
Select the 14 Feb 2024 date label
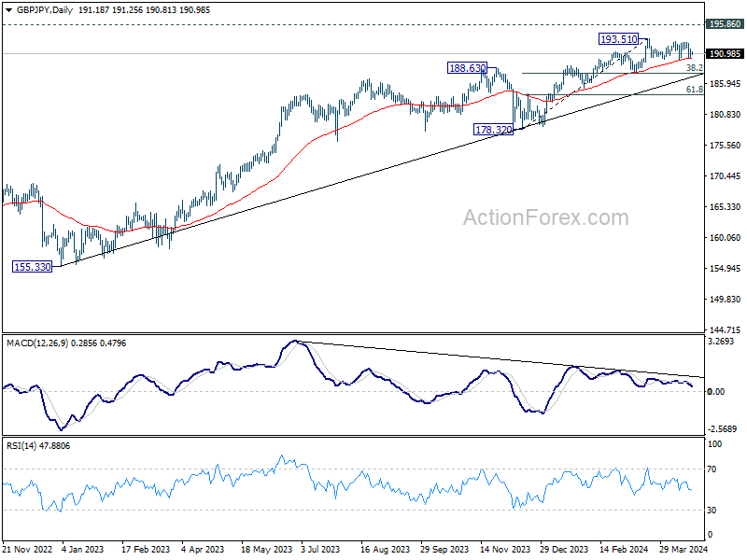tap(624, 549)
